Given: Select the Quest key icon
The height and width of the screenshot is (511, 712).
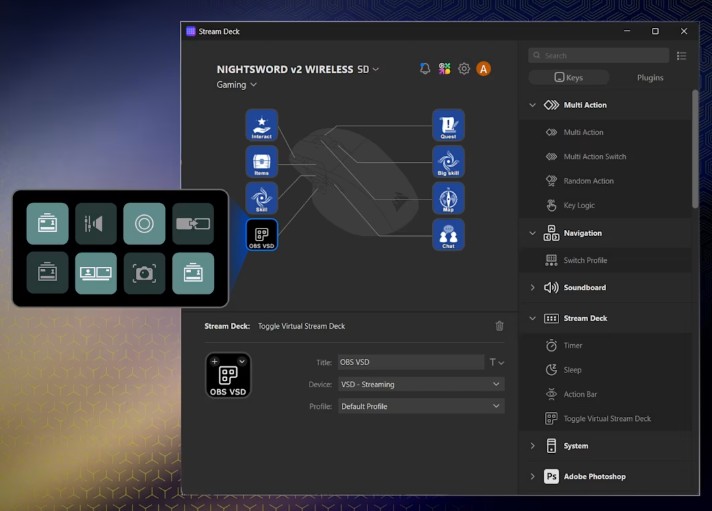Looking at the screenshot, I should 448,125.
